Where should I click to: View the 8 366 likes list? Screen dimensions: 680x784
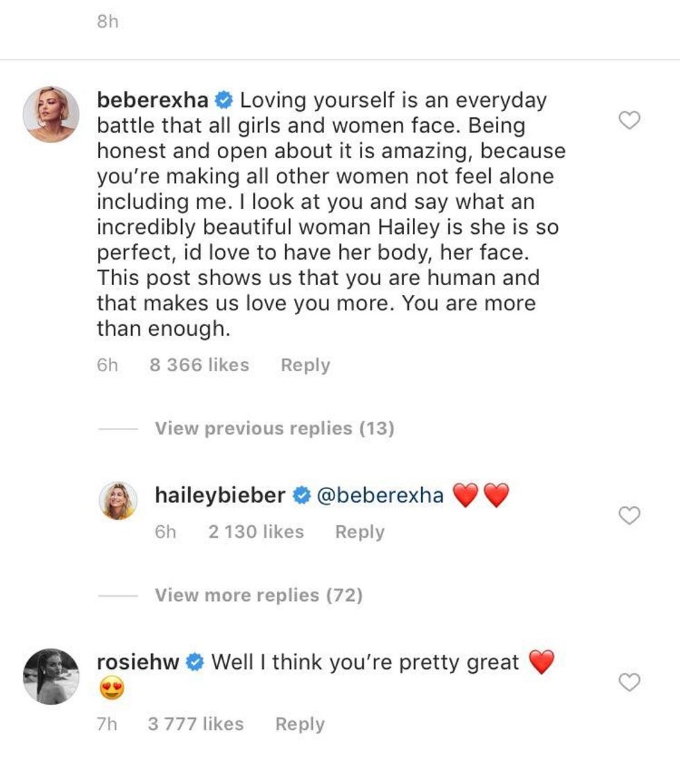coord(199,365)
